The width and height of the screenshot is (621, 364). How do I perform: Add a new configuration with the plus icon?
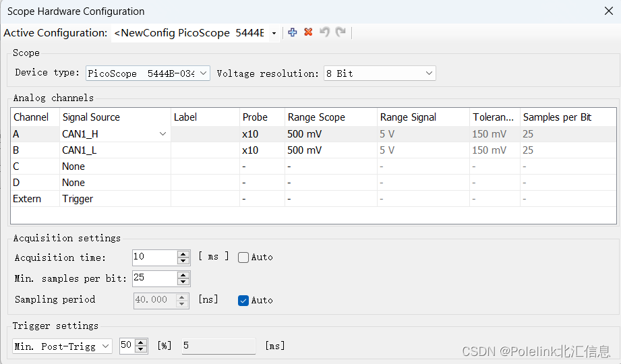click(292, 32)
